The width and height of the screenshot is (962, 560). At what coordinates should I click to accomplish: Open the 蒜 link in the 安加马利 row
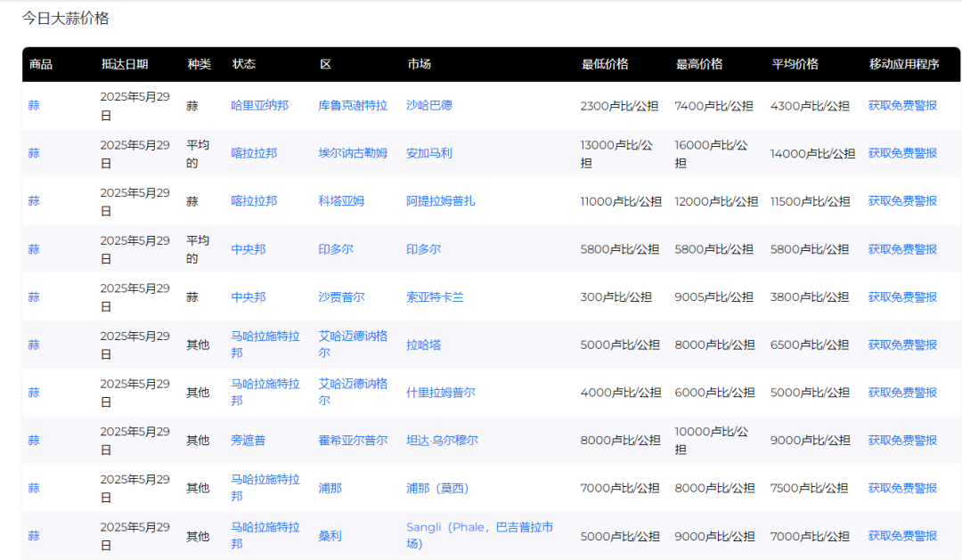click(x=34, y=153)
